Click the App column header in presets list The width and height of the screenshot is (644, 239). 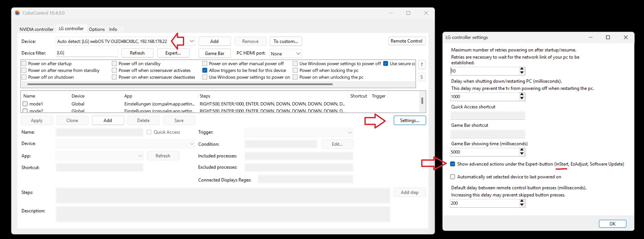[159, 96]
